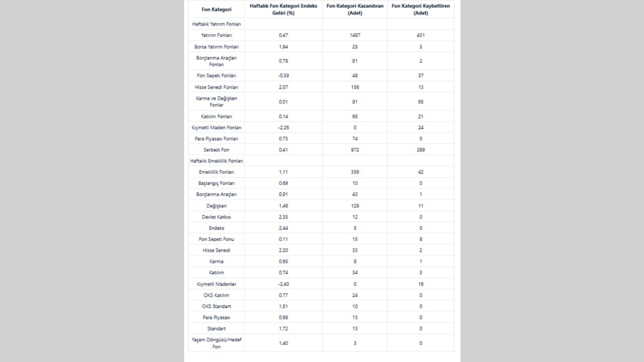
Task: Click the "Devlet Katkısı" row label
Action: pos(216,217)
